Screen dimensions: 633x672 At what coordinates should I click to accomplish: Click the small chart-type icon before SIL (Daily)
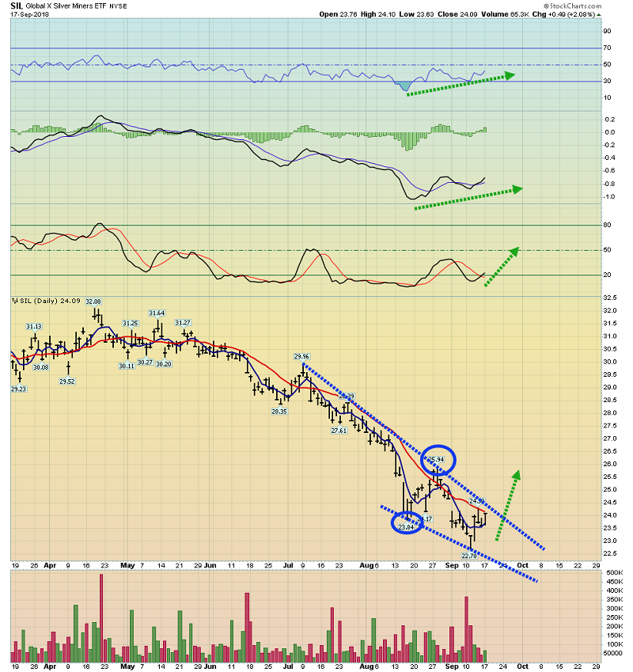coord(14,301)
